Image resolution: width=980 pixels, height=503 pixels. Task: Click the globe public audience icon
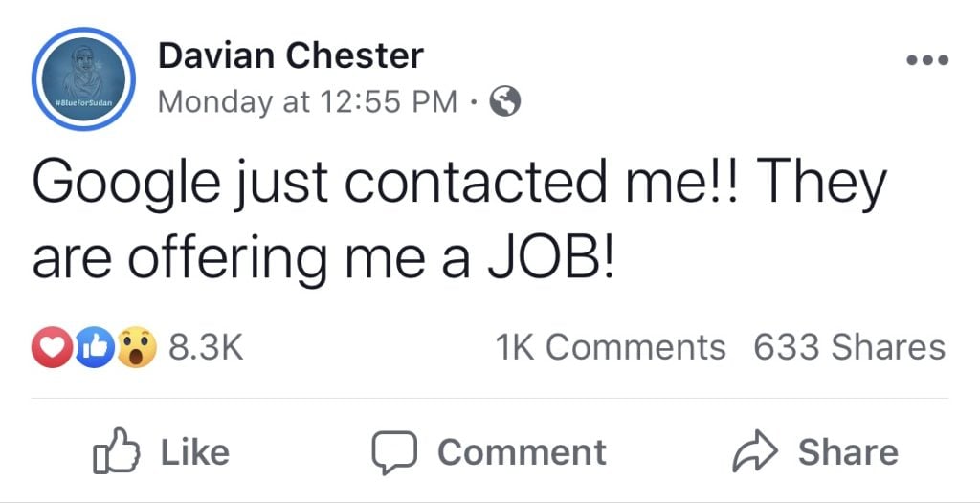click(x=505, y=101)
